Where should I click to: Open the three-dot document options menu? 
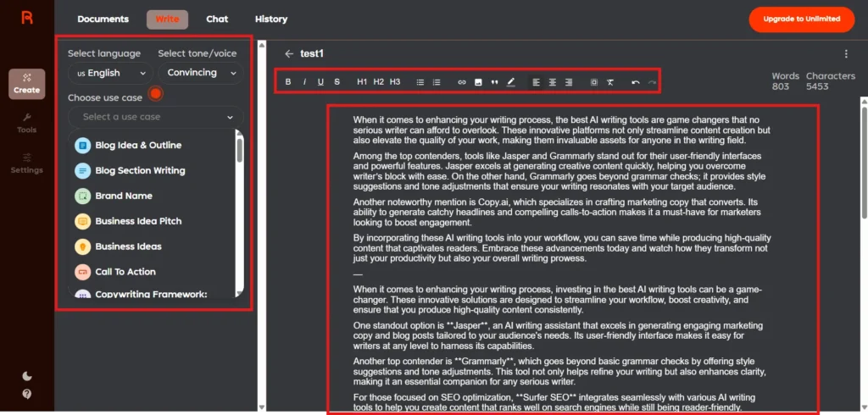[846, 53]
